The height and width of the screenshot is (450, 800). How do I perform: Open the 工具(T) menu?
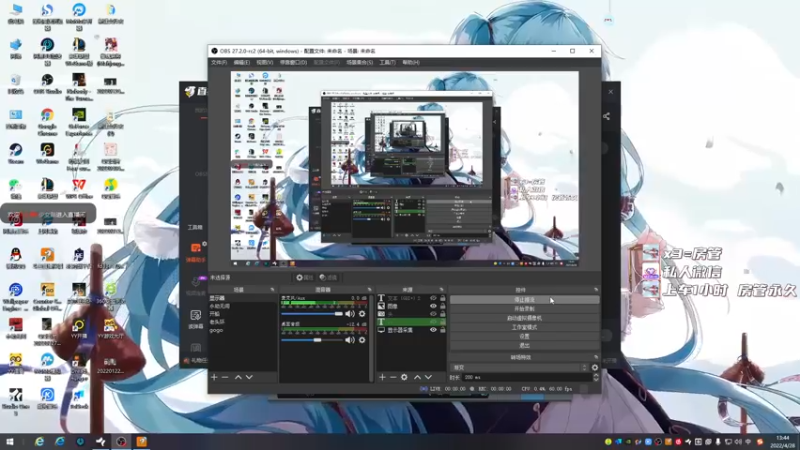[x=387, y=62]
